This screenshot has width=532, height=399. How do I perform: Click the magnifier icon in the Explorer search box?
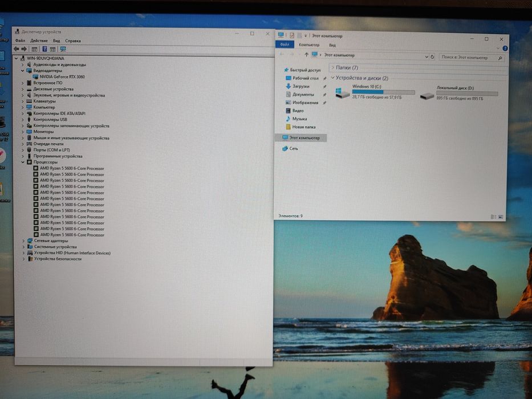[499, 58]
